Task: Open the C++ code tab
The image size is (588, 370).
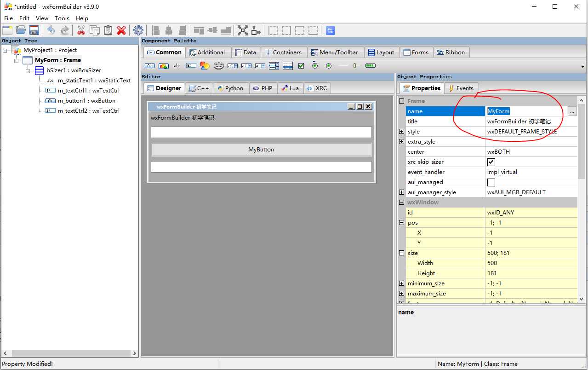Action: point(199,88)
